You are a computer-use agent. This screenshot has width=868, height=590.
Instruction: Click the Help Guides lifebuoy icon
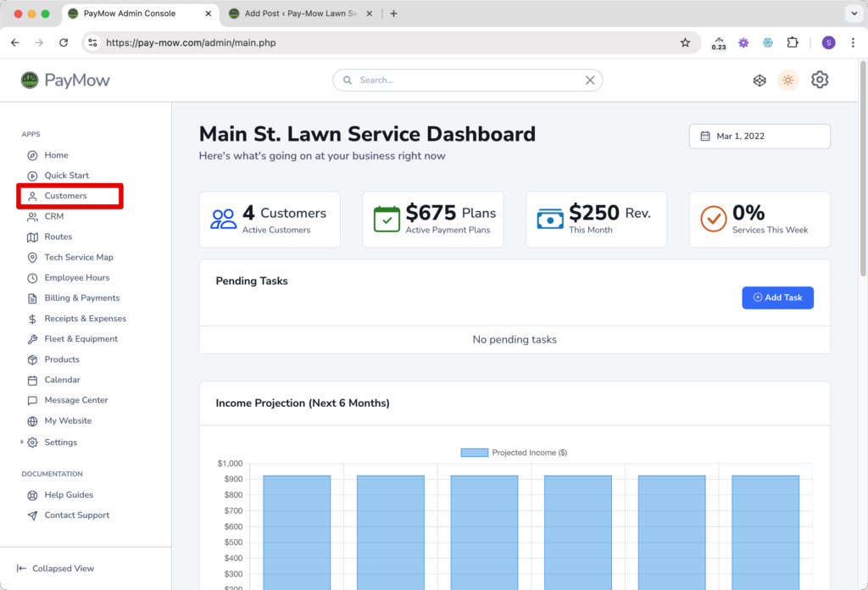click(x=33, y=495)
